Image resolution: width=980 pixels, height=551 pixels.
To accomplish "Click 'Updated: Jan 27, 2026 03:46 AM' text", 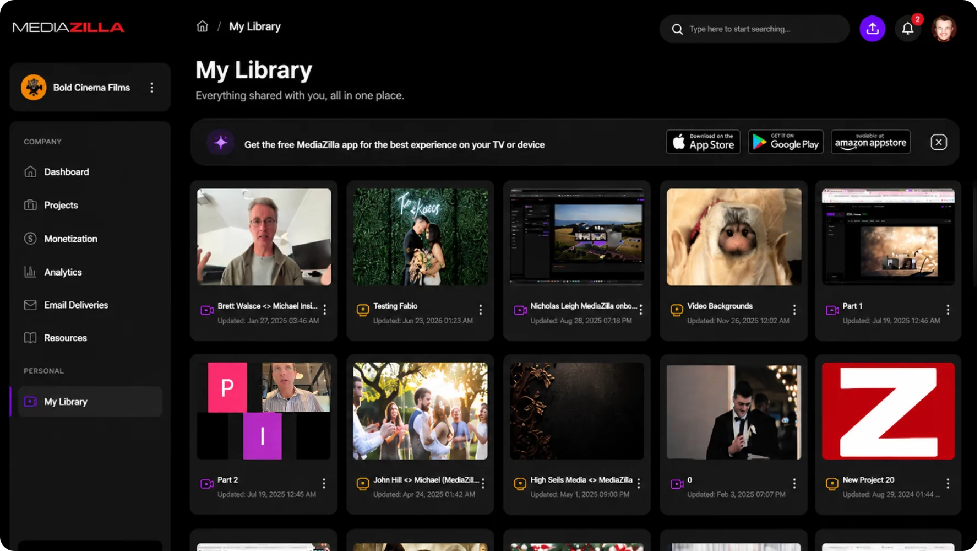I will point(268,321).
